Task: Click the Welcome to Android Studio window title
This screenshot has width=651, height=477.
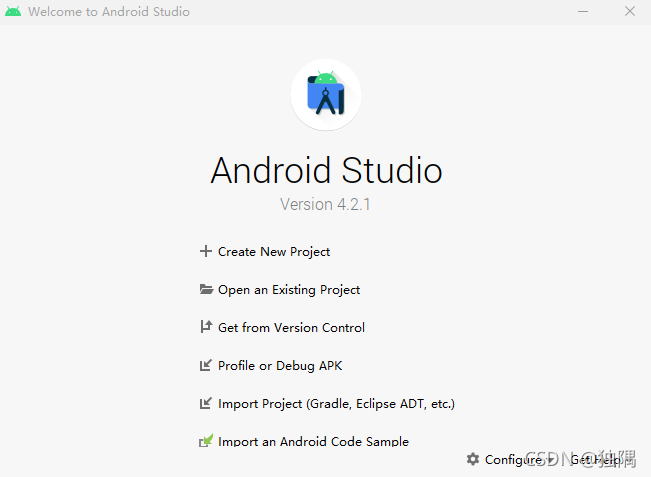Action: 109,12
